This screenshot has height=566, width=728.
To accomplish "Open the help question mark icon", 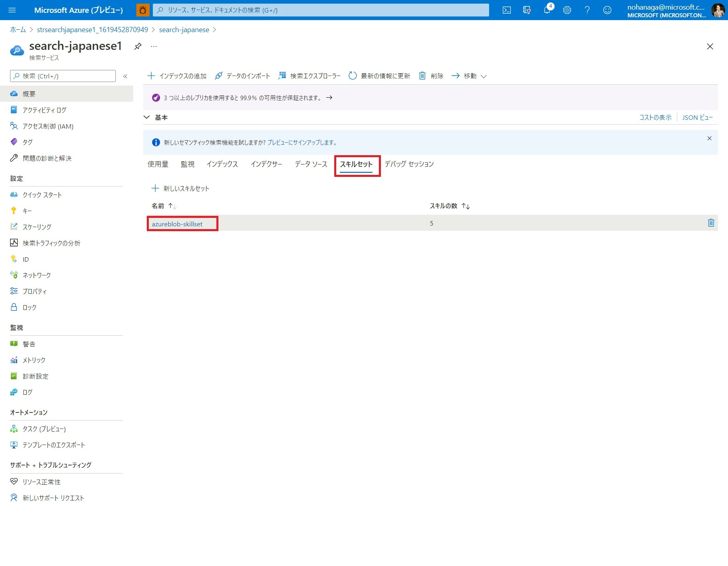I will point(587,10).
